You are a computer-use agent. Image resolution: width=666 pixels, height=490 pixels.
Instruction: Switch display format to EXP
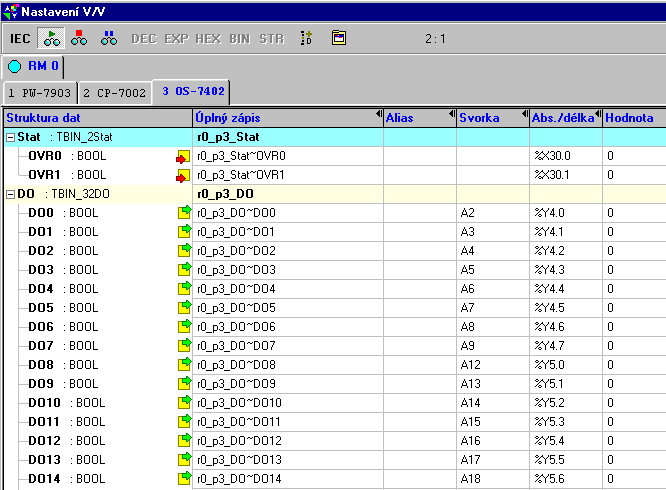pyautogui.click(x=176, y=39)
